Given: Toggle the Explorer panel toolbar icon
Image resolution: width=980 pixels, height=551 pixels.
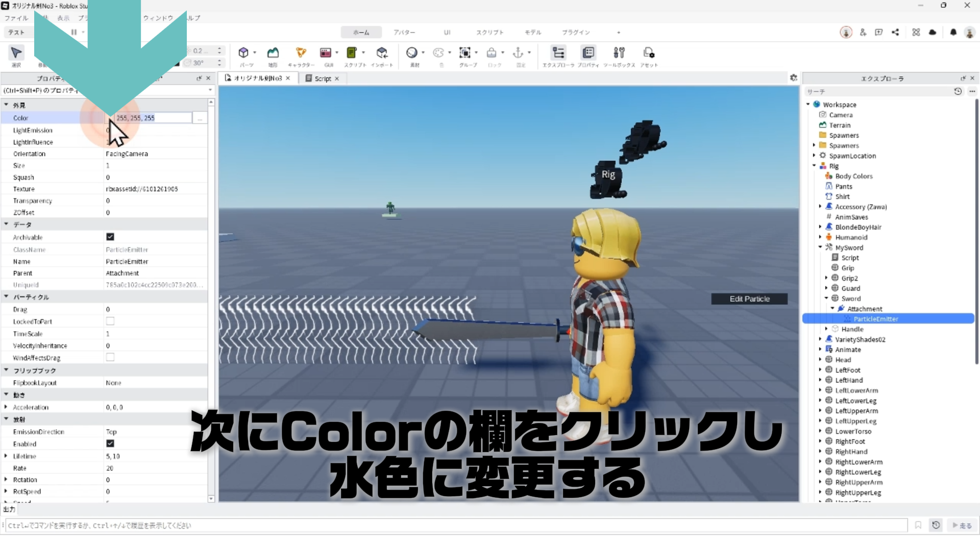Looking at the screenshot, I should point(558,53).
